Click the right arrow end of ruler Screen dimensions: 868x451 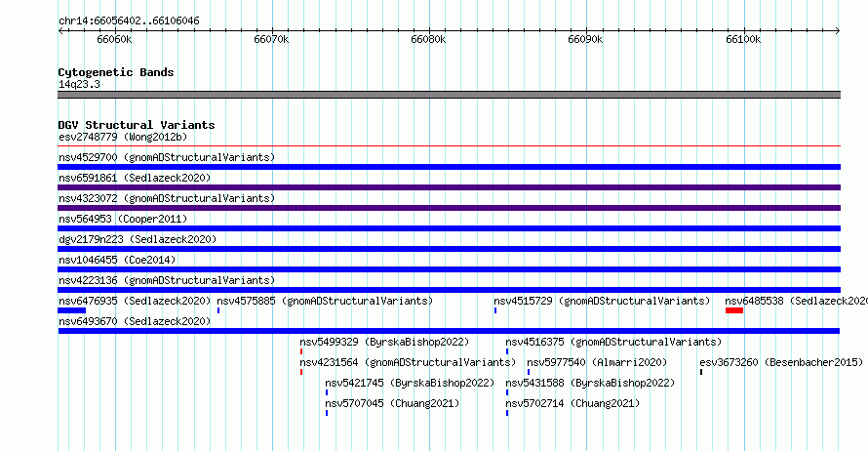pyautogui.click(x=838, y=31)
